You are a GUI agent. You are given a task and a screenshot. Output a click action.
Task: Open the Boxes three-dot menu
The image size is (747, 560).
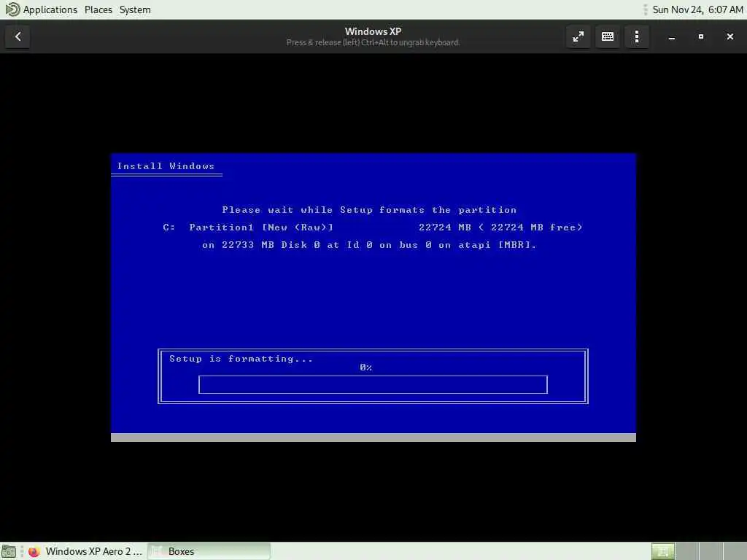coord(636,36)
